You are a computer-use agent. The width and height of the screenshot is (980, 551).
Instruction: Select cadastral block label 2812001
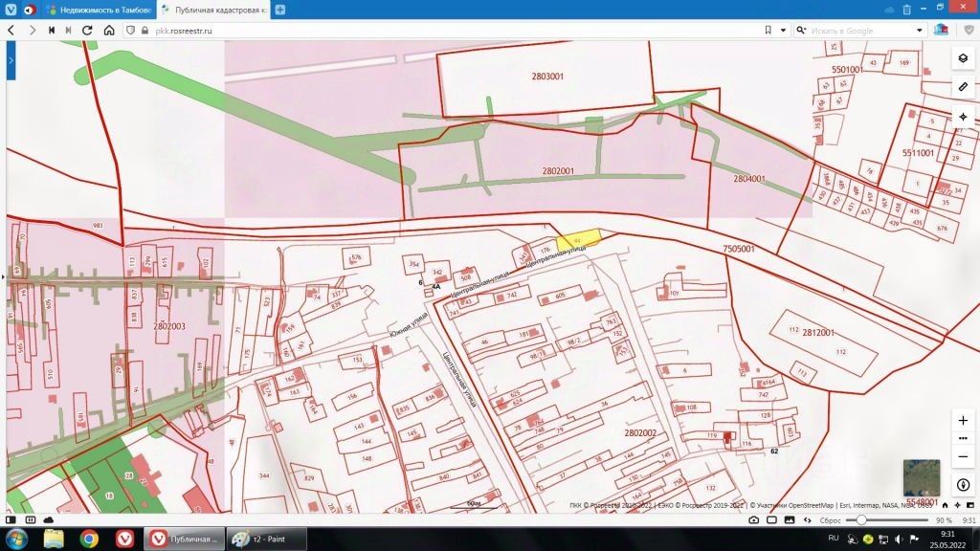(818, 332)
